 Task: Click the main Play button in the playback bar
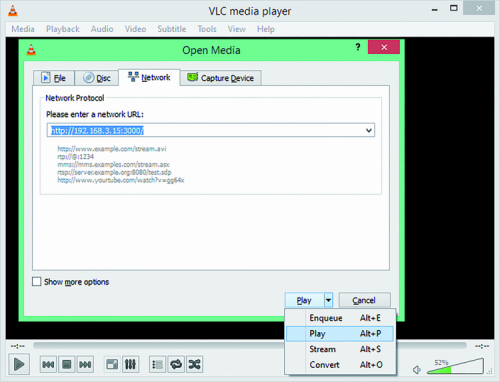point(19,364)
